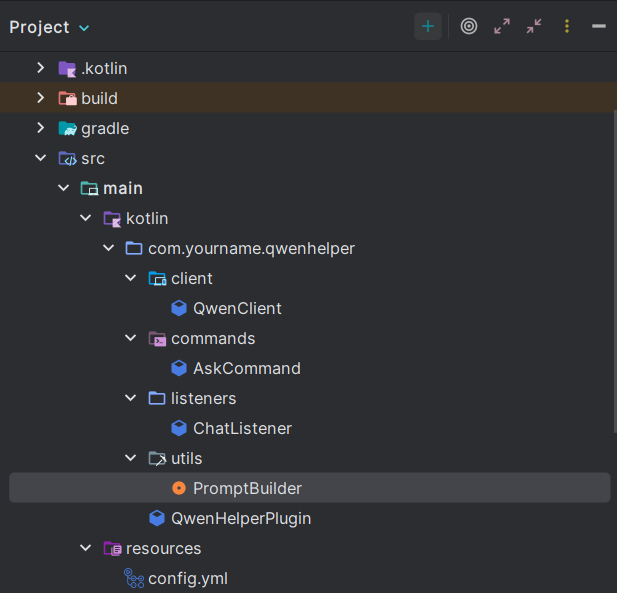This screenshot has width=617, height=593.
Task: Expand the gradle folder chevron
Action: pyautogui.click(x=40, y=128)
